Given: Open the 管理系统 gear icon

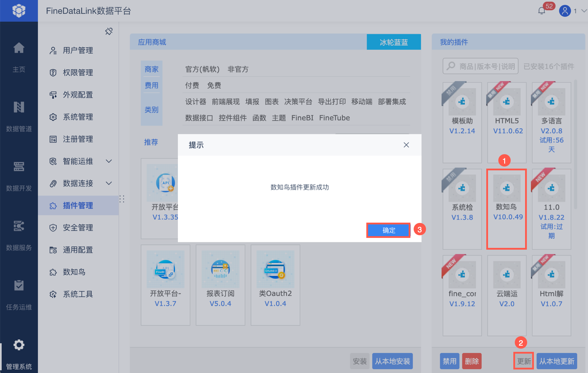Looking at the screenshot, I should tap(19, 345).
